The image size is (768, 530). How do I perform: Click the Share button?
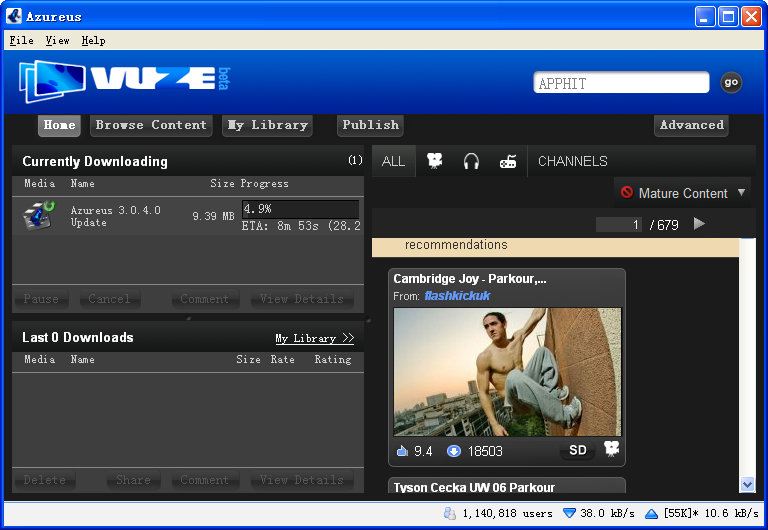click(x=133, y=480)
